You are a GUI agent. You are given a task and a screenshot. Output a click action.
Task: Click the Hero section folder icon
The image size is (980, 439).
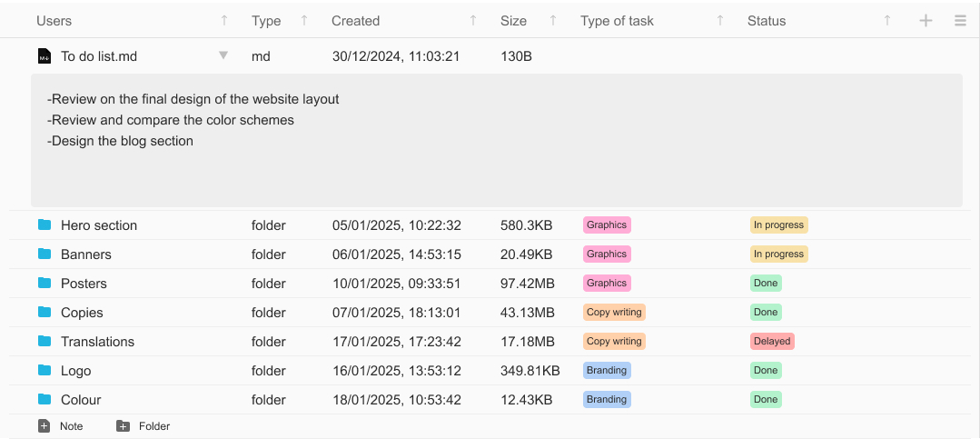coord(45,224)
